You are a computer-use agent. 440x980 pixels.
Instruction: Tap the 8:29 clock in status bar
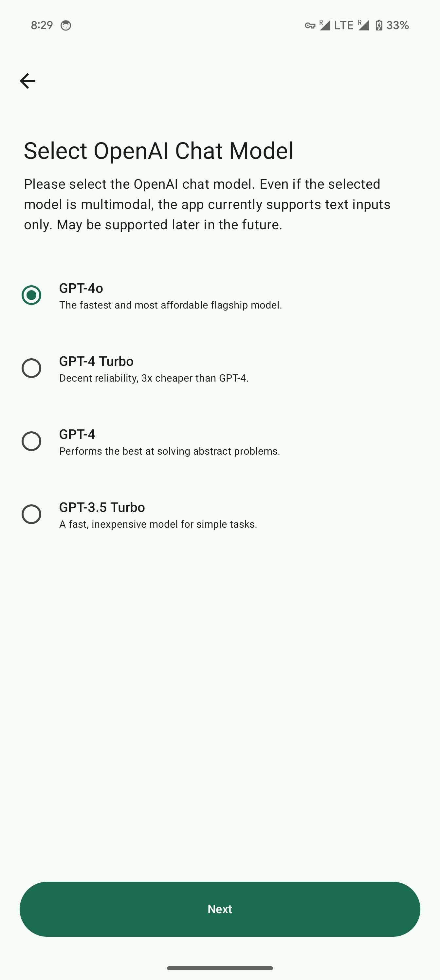tap(42, 25)
